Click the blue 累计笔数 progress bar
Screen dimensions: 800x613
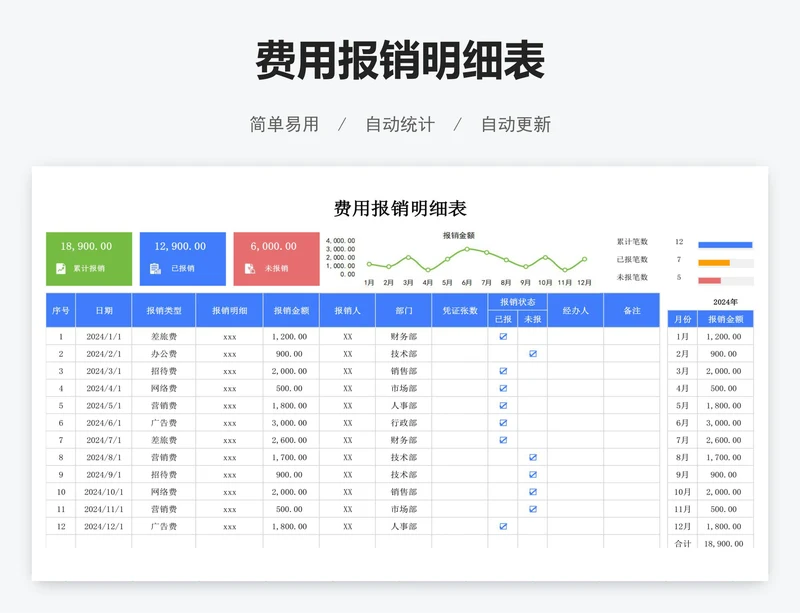pos(725,245)
